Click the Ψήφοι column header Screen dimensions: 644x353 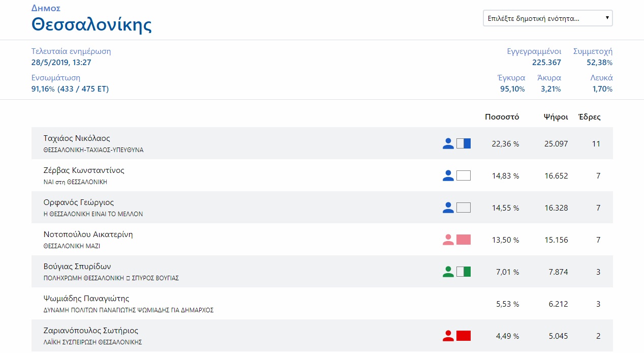(556, 117)
